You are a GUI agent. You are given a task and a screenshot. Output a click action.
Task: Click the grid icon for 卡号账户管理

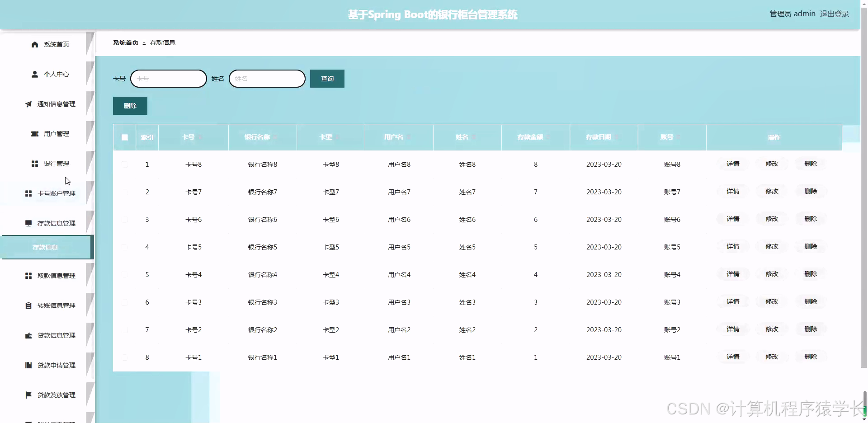28,193
